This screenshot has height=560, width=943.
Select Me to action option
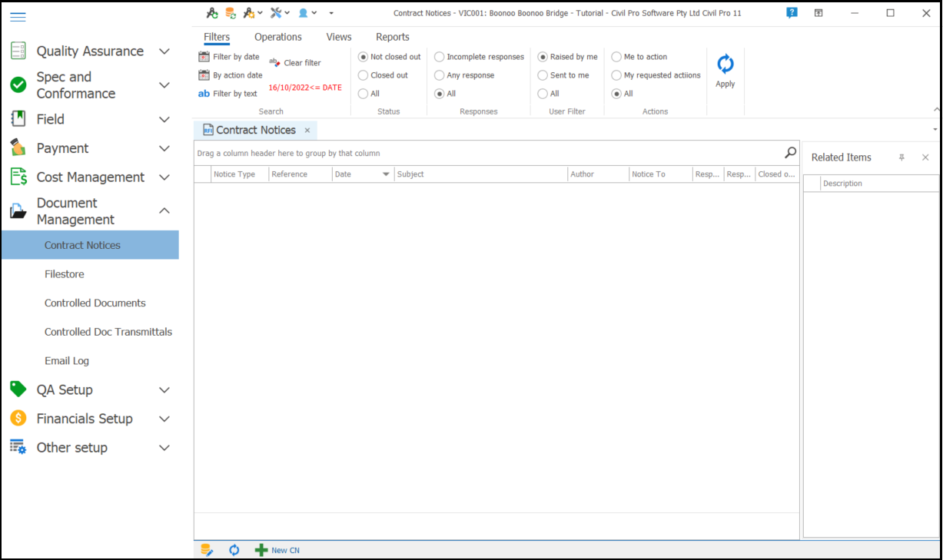639,57
